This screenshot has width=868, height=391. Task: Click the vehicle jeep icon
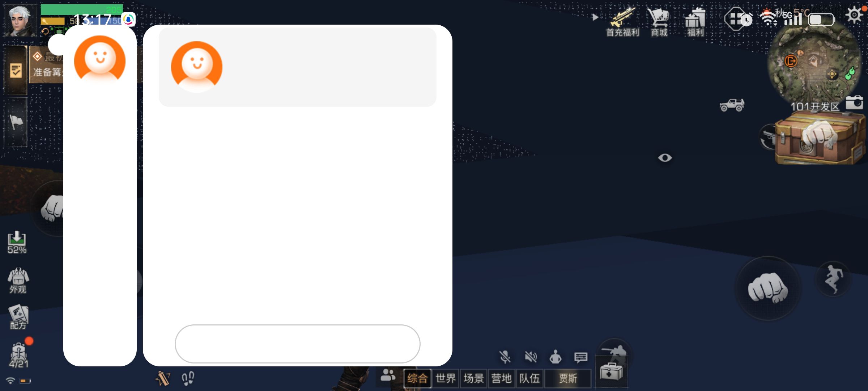click(732, 105)
